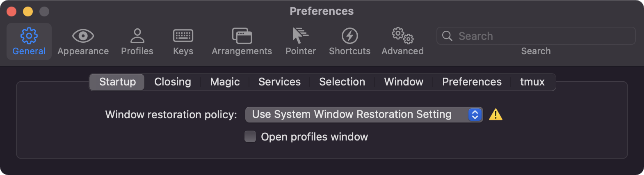Viewport: 644px width, 175px height.
Task: Open the tmux tab
Action: click(x=532, y=82)
